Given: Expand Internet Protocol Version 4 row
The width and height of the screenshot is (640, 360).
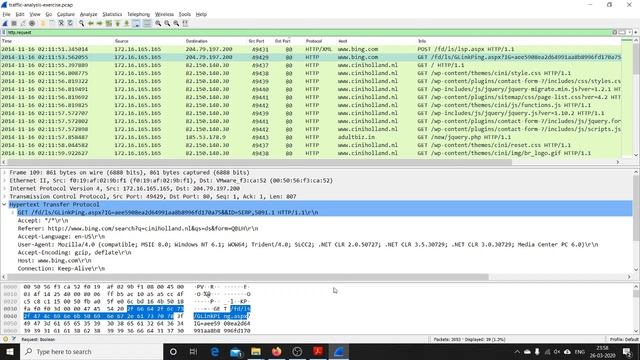Looking at the screenshot, I should click(4, 189).
